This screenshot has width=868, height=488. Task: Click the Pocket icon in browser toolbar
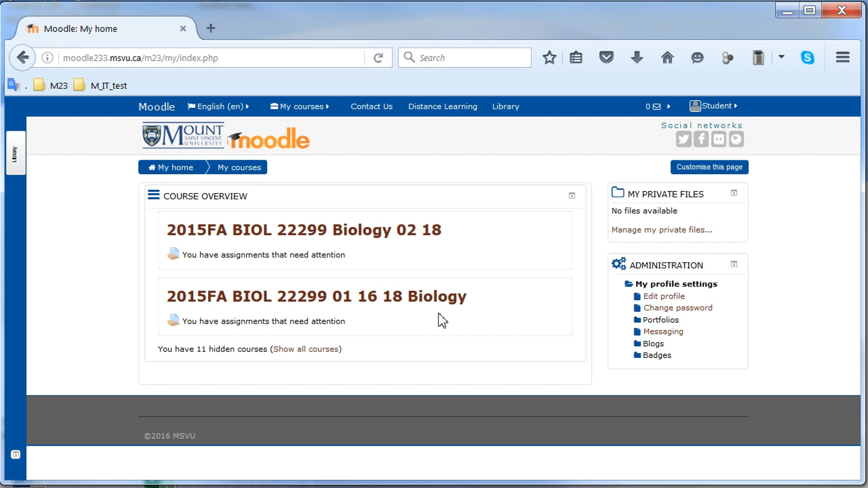pos(606,57)
